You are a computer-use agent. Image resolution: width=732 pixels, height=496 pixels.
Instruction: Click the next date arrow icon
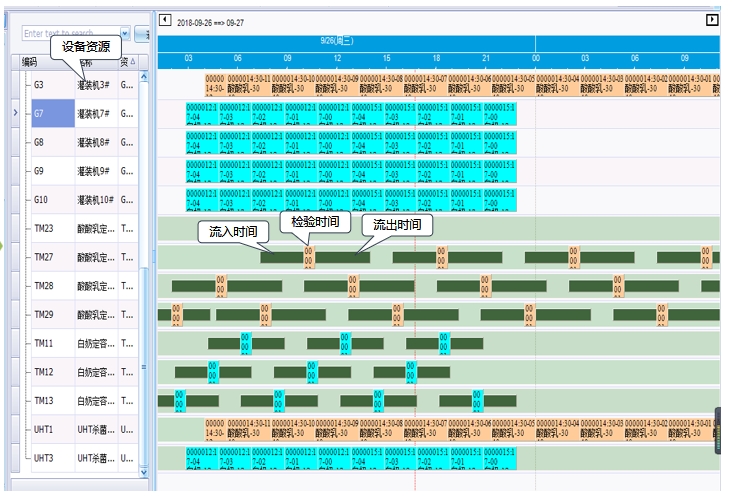tap(712, 20)
